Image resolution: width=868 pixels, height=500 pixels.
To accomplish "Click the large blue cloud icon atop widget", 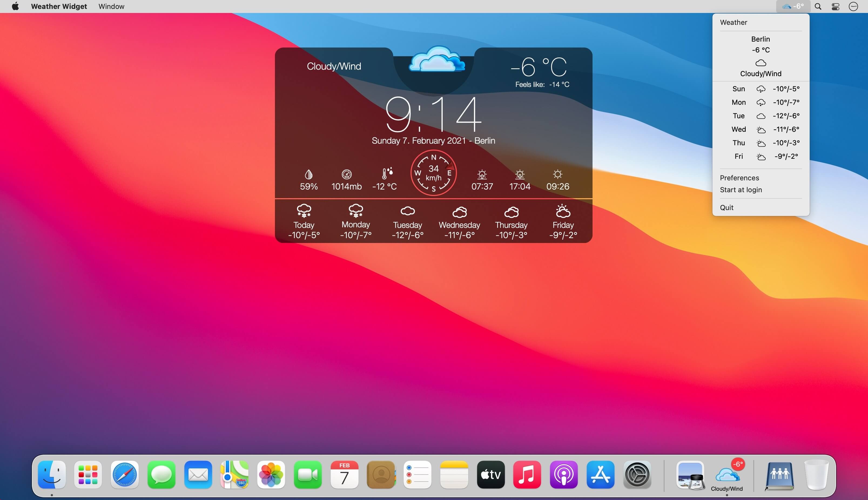I will tap(437, 59).
